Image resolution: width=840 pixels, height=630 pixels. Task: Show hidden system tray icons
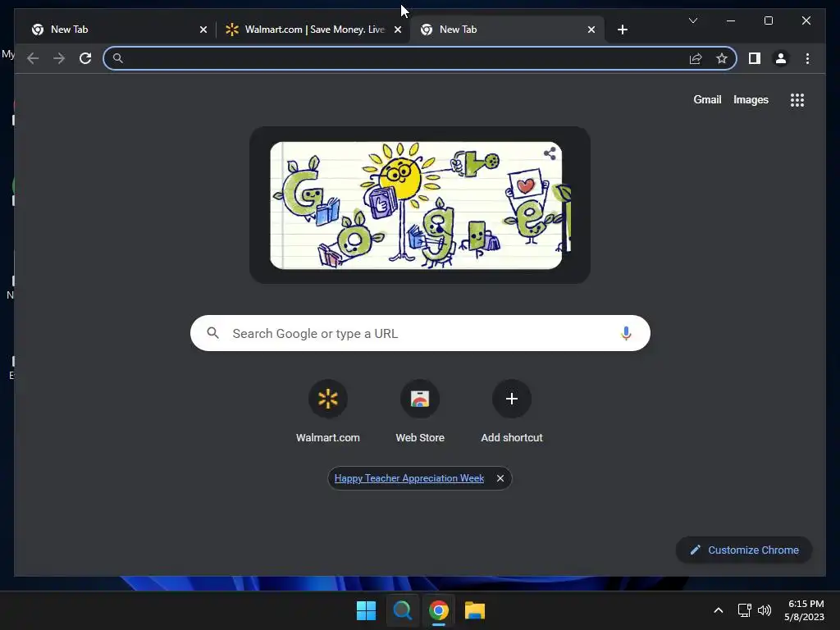[x=719, y=610]
